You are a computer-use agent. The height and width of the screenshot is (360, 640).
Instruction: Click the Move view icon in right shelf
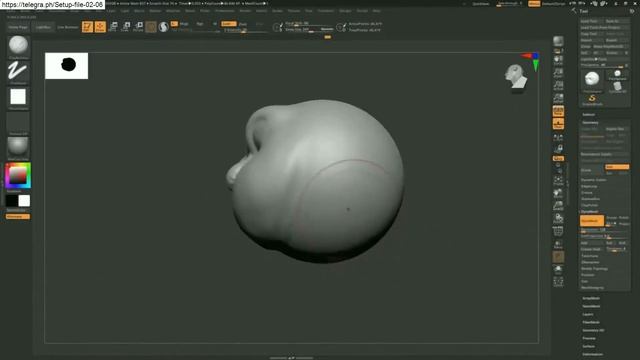click(558, 193)
